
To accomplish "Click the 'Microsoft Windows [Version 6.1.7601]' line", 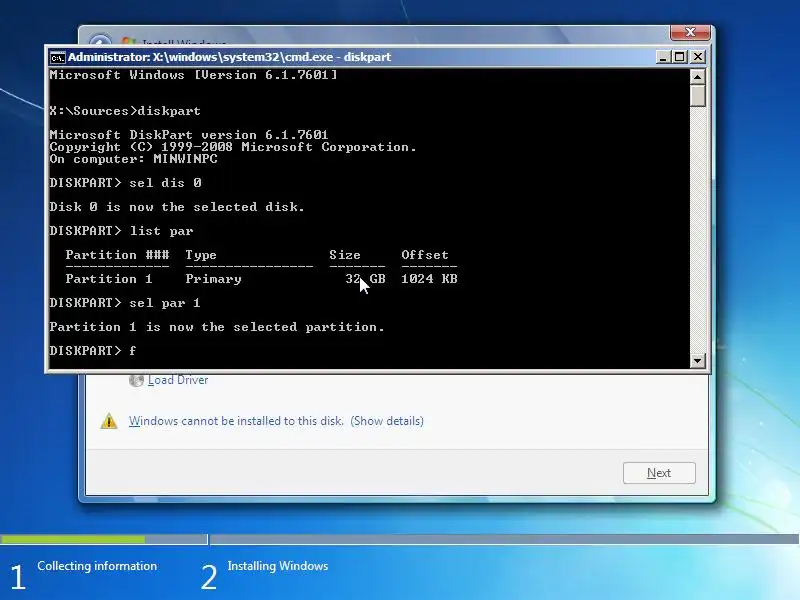I will click(x=193, y=75).
